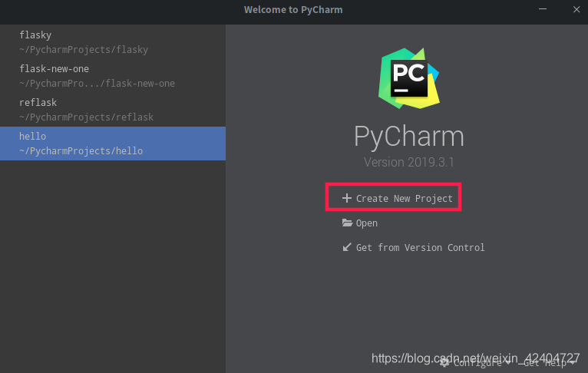The width and height of the screenshot is (588, 373).
Task: Minimize the Welcome to PyCharm window
Action: [x=543, y=9]
